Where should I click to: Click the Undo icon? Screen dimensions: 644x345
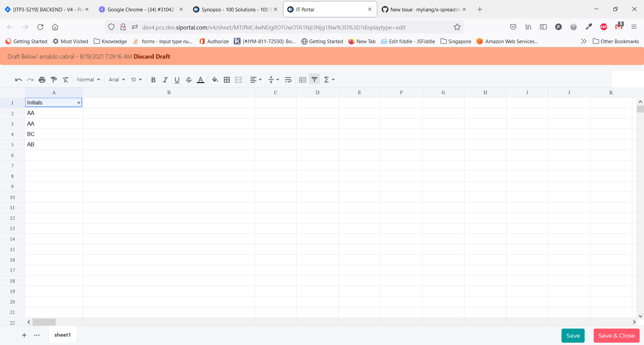click(18, 79)
